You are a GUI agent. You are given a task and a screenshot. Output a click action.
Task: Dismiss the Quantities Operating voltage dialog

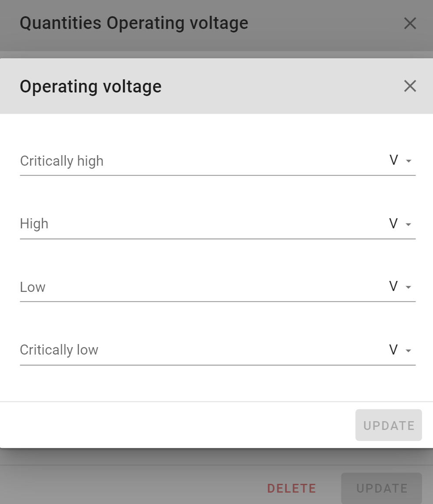pyautogui.click(x=410, y=23)
